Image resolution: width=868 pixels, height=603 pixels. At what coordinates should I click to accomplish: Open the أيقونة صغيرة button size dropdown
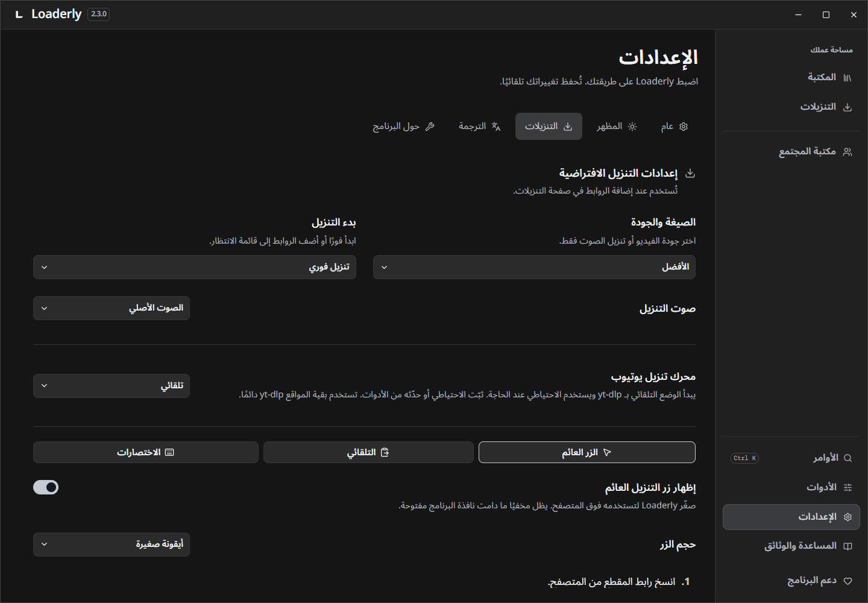(112, 545)
